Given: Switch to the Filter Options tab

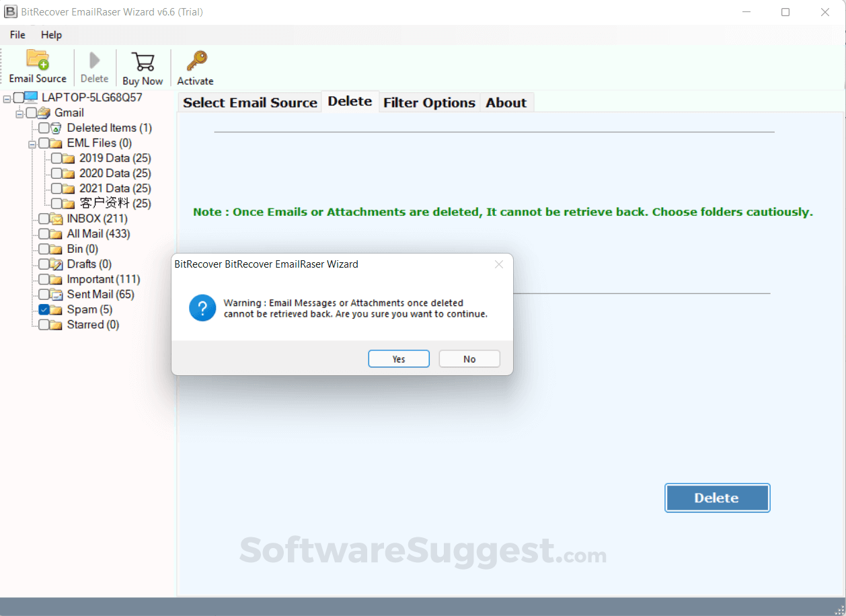Looking at the screenshot, I should [x=429, y=102].
